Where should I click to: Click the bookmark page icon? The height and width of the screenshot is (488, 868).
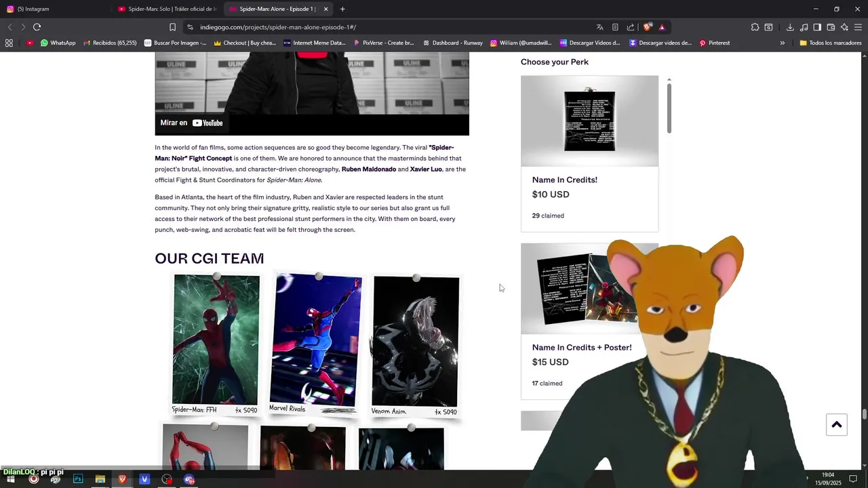point(172,27)
